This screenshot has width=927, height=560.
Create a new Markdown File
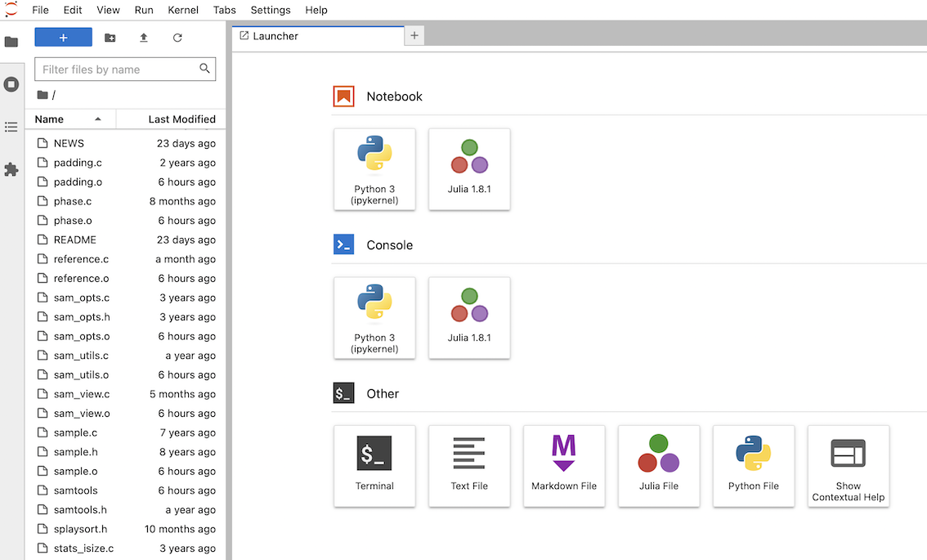pyautogui.click(x=564, y=466)
